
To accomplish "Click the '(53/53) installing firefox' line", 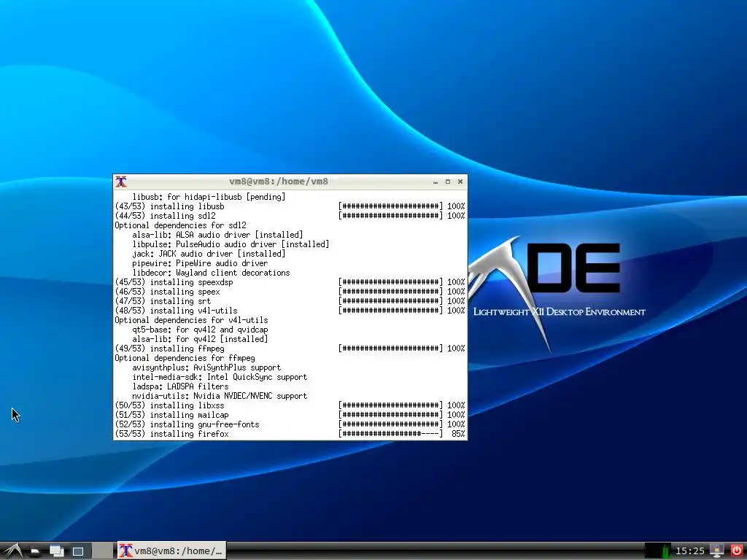I will (172, 434).
